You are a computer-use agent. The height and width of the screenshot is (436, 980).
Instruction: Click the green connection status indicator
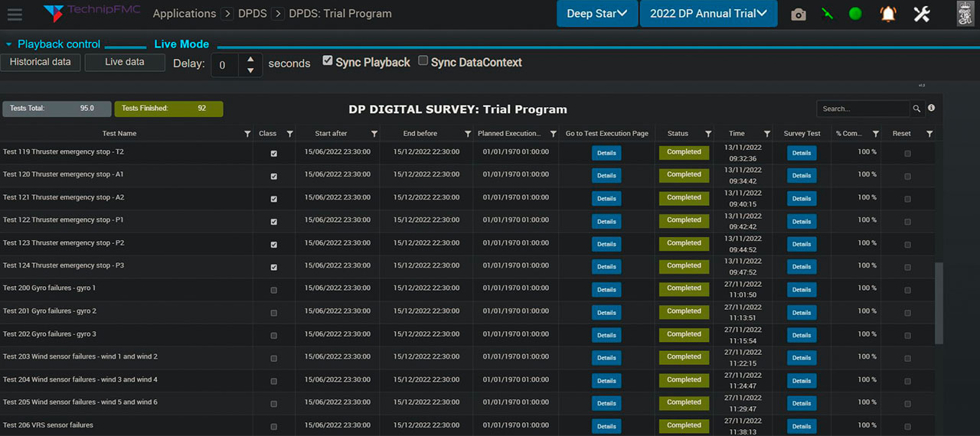(x=855, y=14)
